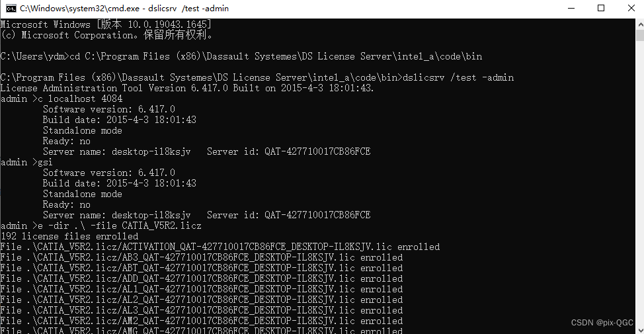Select the ACTIVATION license file enrolled line

220,247
